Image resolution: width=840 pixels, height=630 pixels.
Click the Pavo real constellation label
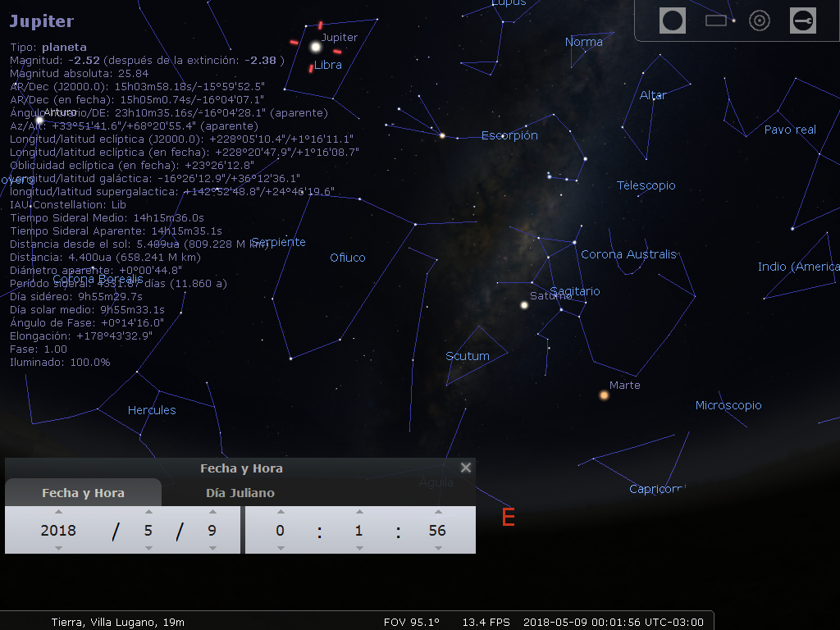790,130
